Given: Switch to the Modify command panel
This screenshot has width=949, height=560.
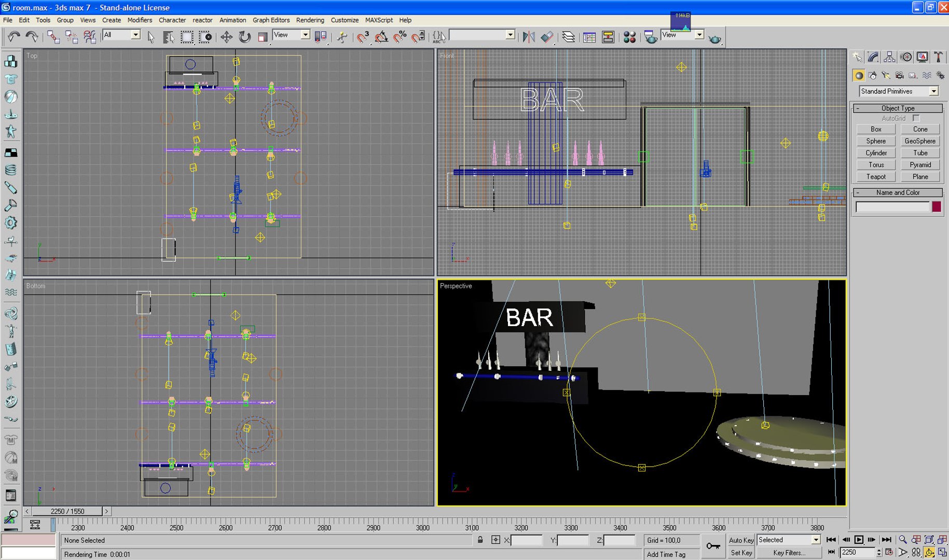Looking at the screenshot, I should pyautogui.click(x=873, y=57).
